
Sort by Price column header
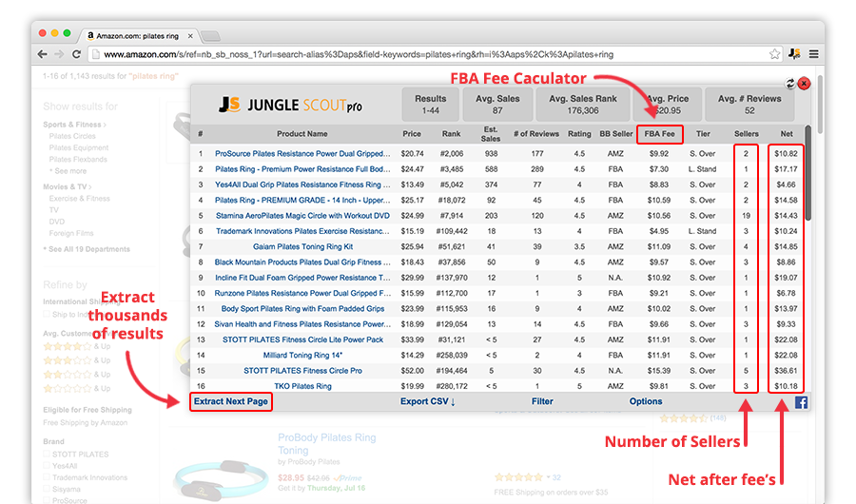pyautogui.click(x=412, y=134)
